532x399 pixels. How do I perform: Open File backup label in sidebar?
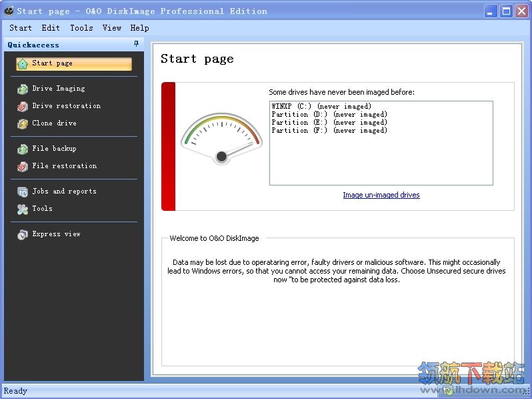(54, 148)
